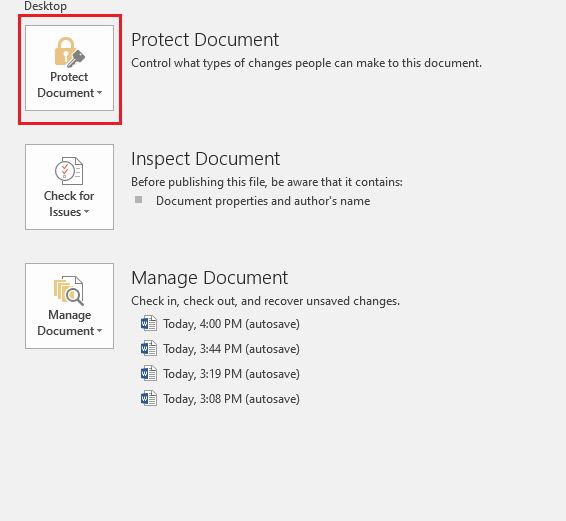Click the Inspect Document heading

click(205, 159)
